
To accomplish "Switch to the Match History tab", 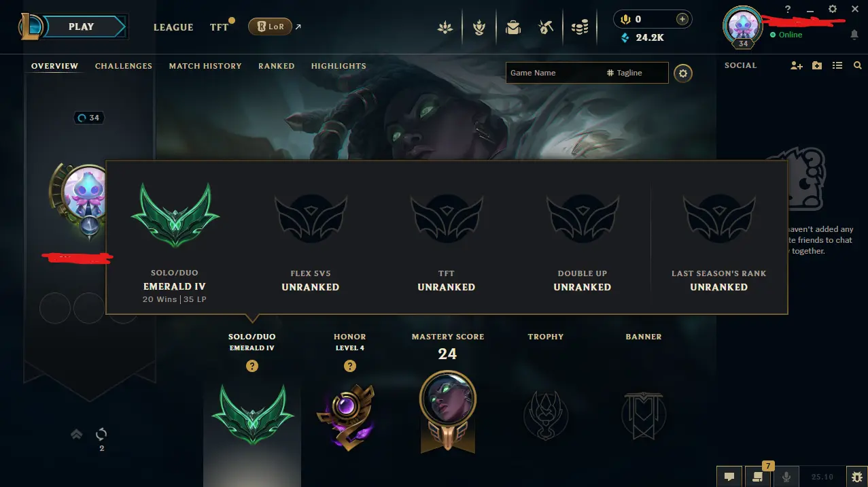I will pos(205,66).
